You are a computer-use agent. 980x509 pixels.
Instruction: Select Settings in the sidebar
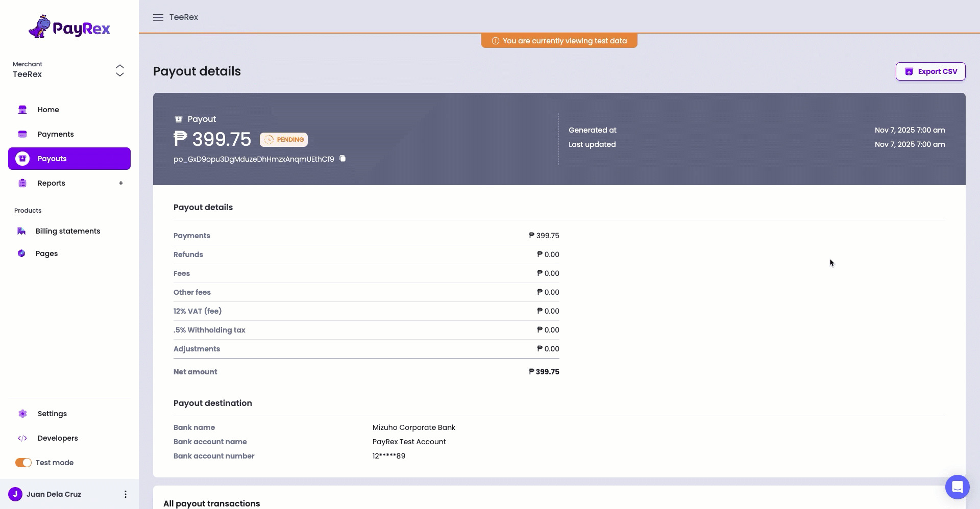pos(22,413)
